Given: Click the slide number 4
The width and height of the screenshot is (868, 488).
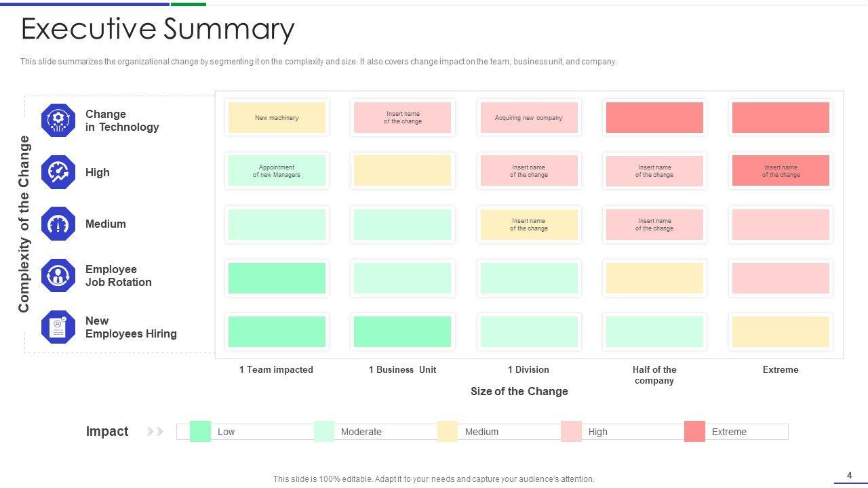Looking at the screenshot, I should pyautogui.click(x=850, y=475).
